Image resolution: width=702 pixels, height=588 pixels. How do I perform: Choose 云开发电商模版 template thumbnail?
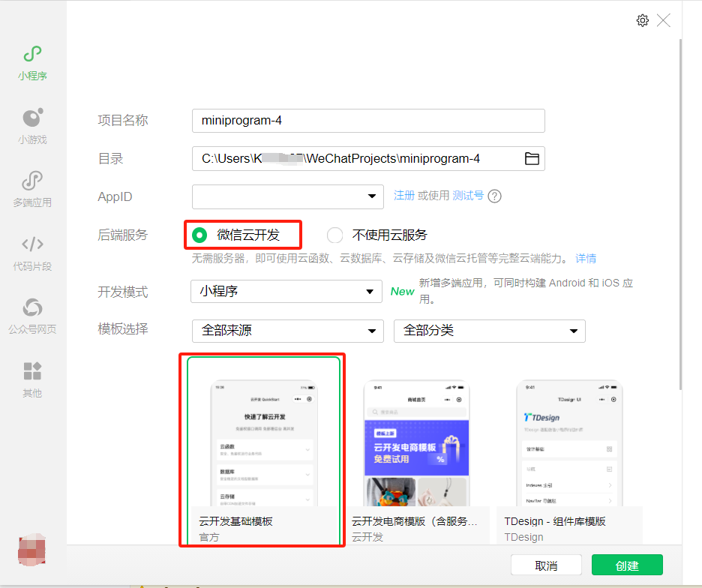click(x=416, y=461)
